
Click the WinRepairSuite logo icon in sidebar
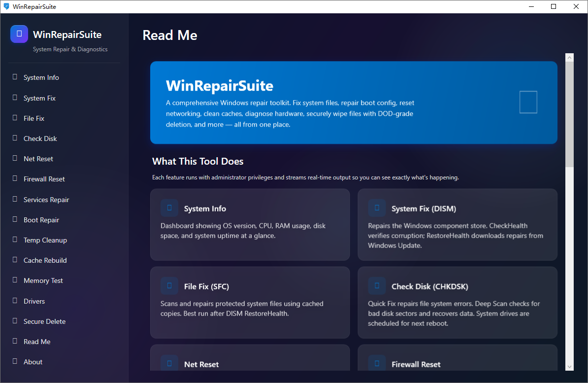19,34
